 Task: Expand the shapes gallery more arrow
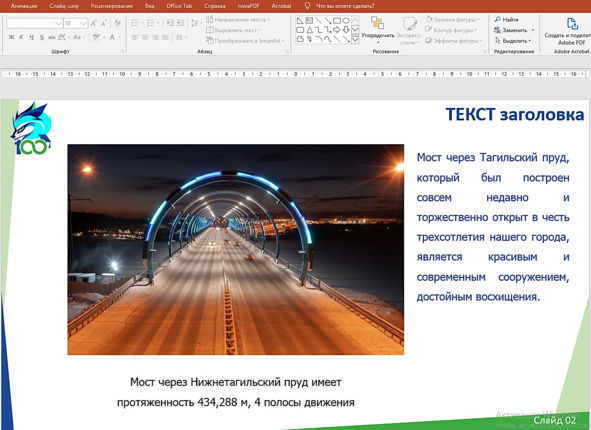click(x=355, y=39)
